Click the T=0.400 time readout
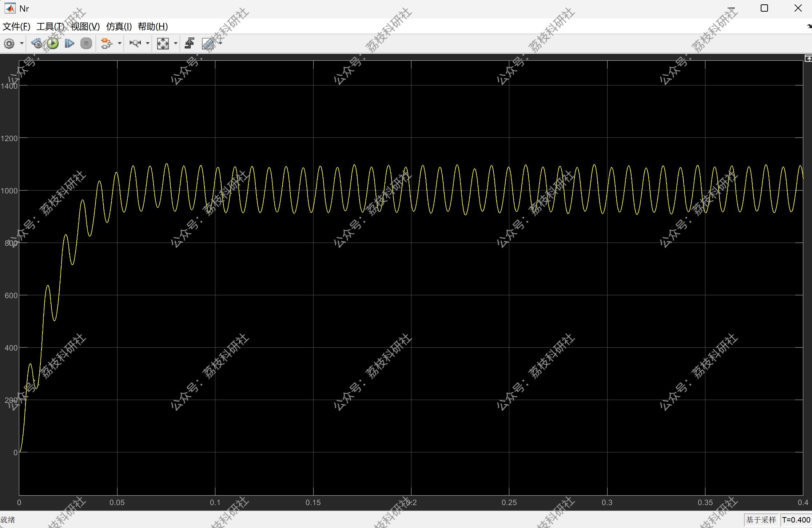812x528 pixels. (x=796, y=520)
